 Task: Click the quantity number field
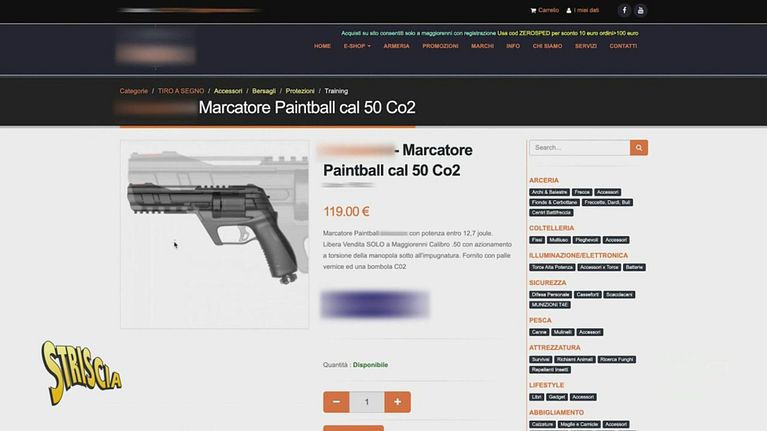(367, 402)
